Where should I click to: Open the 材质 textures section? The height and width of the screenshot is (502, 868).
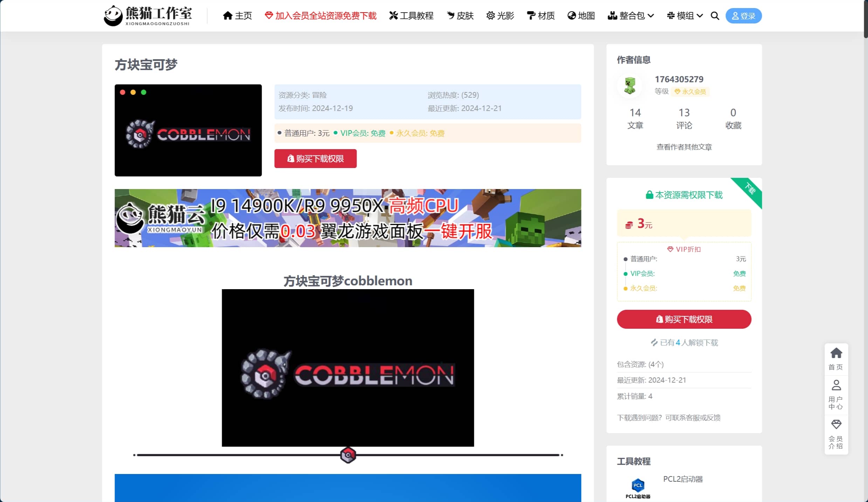541,16
